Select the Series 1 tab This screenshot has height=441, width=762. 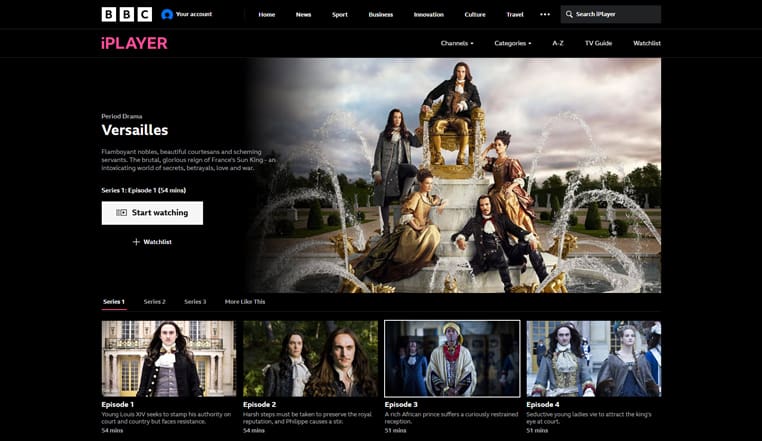point(114,302)
